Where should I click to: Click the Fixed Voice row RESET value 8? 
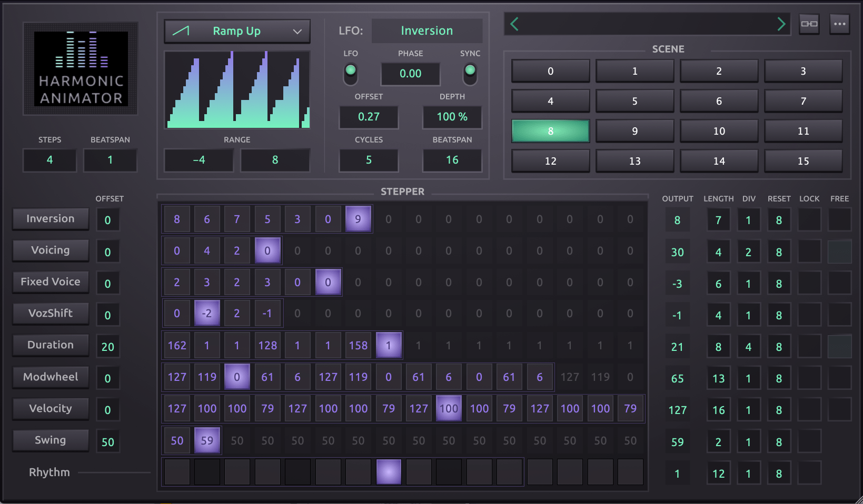point(779,284)
